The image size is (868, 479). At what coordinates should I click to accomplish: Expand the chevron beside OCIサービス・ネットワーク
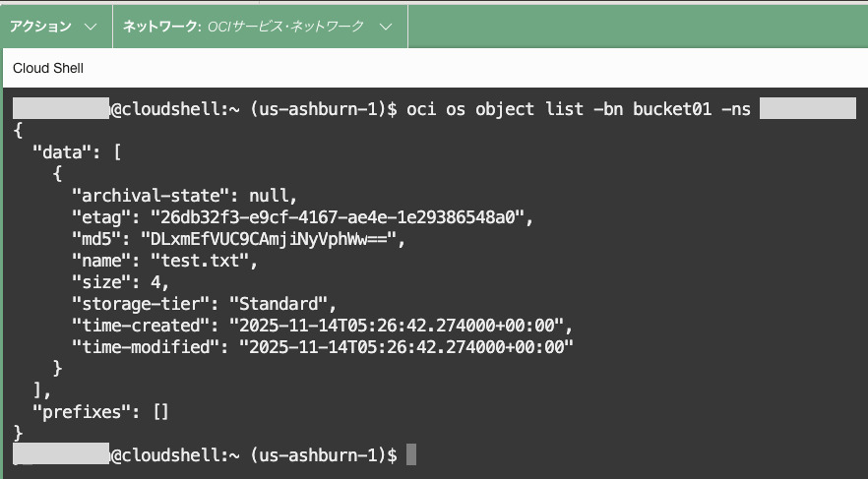point(386,27)
